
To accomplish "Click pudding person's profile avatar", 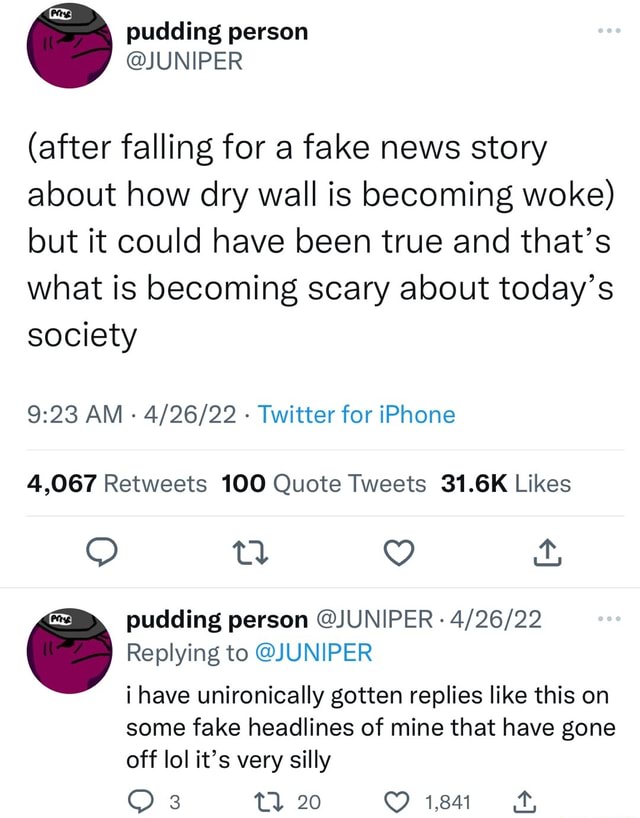I will (x=68, y=47).
